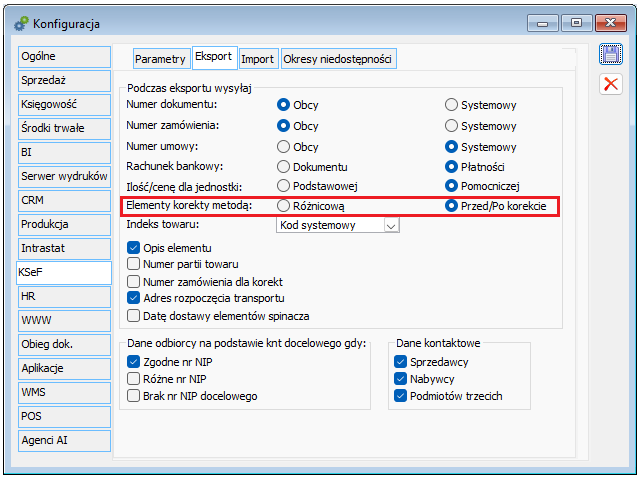Enable Numer partii towaru checkbox
The image size is (640, 481).
pyautogui.click(x=133, y=264)
